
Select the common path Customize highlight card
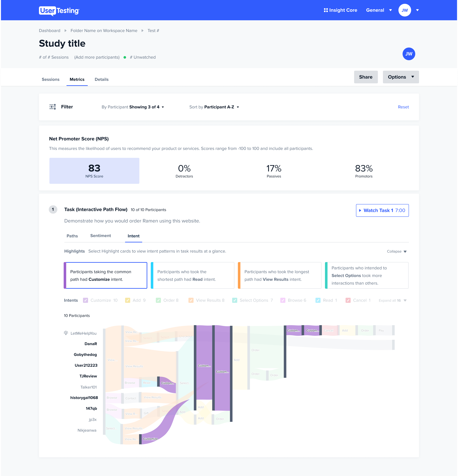click(x=105, y=275)
